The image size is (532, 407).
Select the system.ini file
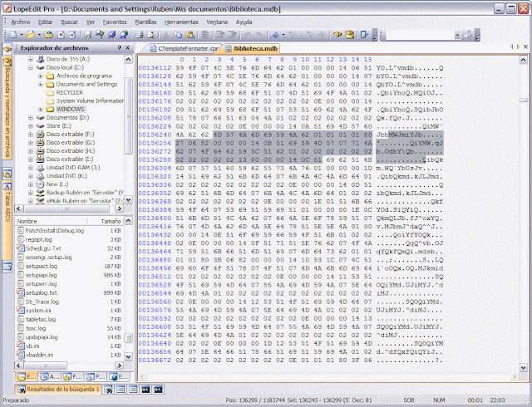[38, 311]
